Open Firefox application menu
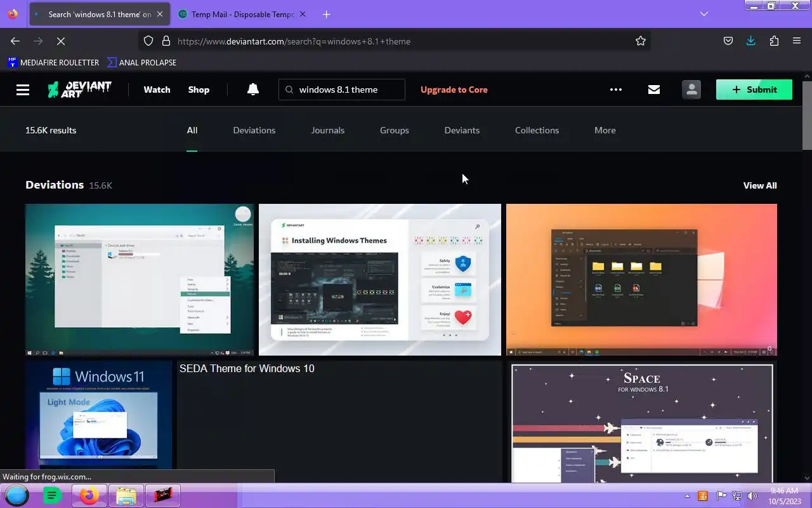This screenshot has width=812, height=508. [x=797, y=41]
